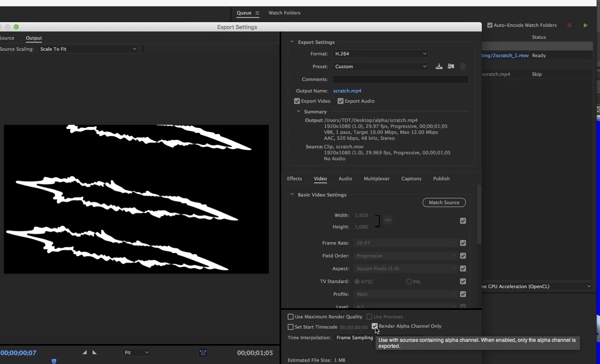Start the queue with the green play icon

click(585, 26)
